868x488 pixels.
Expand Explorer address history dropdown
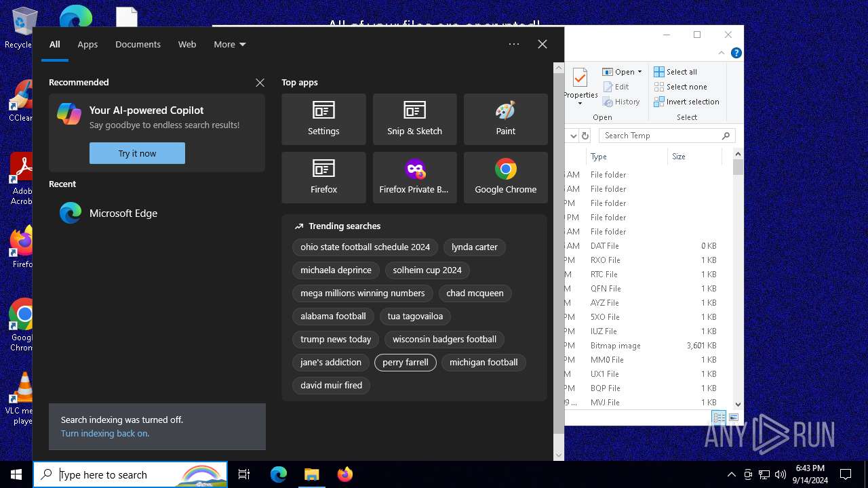pyautogui.click(x=573, y=136)
